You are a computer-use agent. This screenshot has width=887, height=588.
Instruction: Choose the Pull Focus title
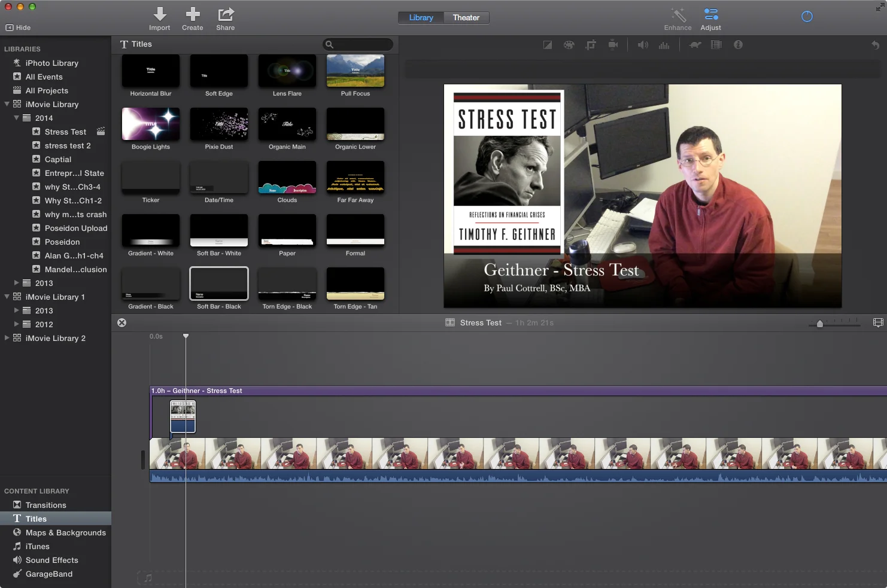356,71
